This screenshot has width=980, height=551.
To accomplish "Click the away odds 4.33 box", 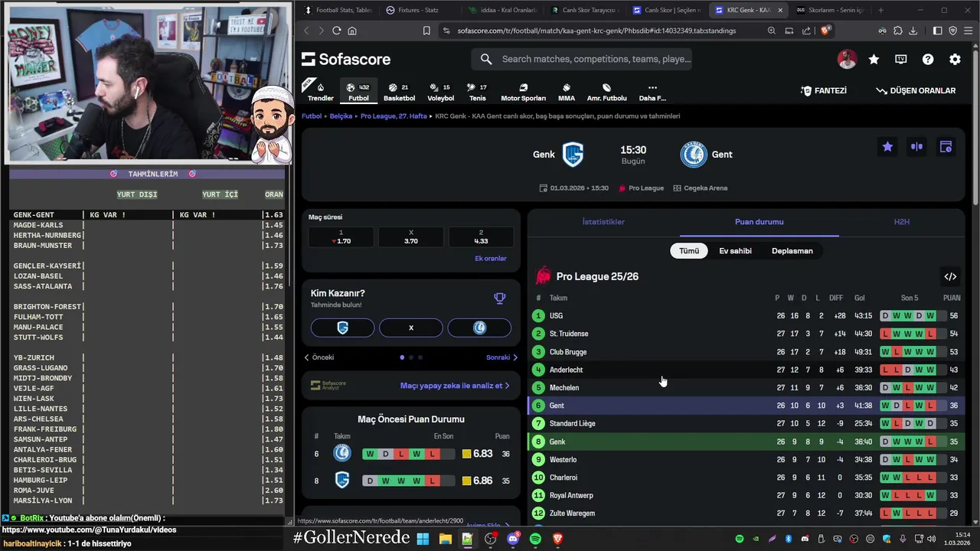I will tap(481, 237).
